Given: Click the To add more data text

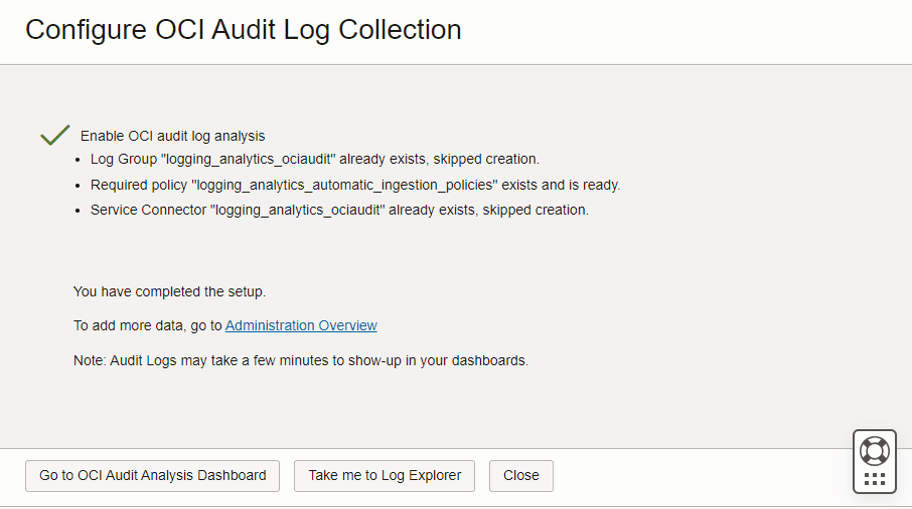Looking at the screenshot, I should click(x=148, y=325).
